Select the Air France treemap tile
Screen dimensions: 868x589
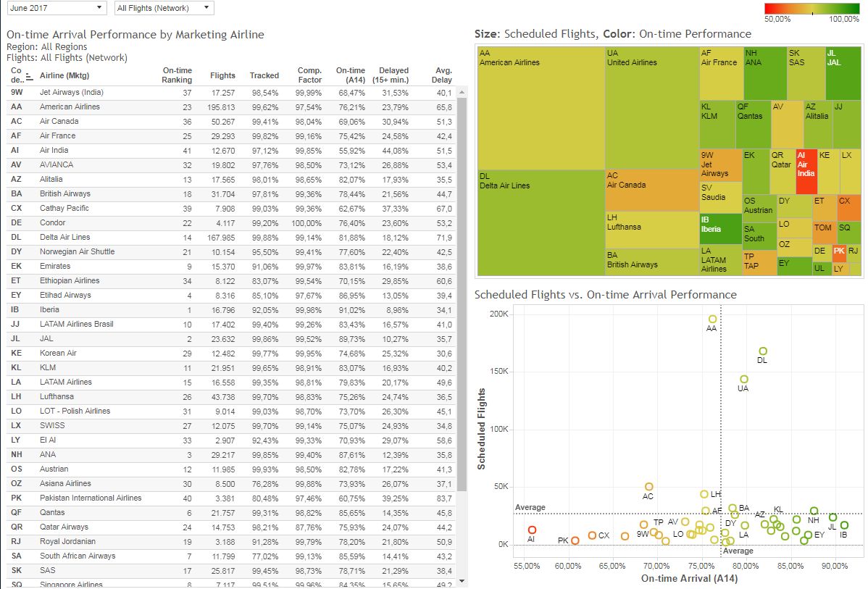[722, 73]
